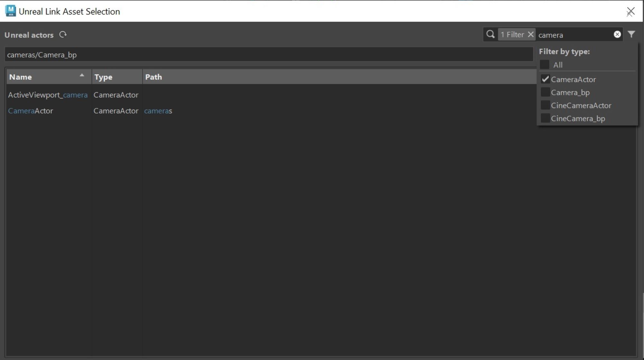Select the CameraActor row in list
Screen dimensions: 644x360
[x=31, y=111]
